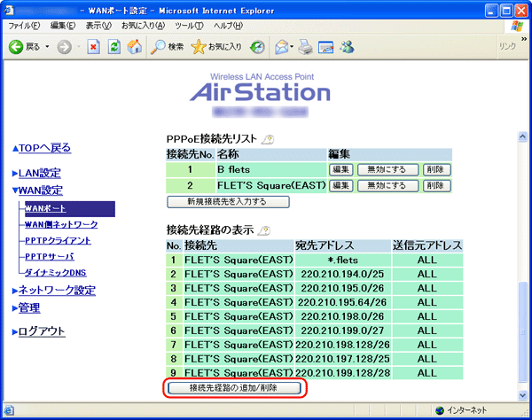Click 新規接続先を入力する button
This screenshot has width=532, height=420.
pyautogui.click(x=228, y=202)
